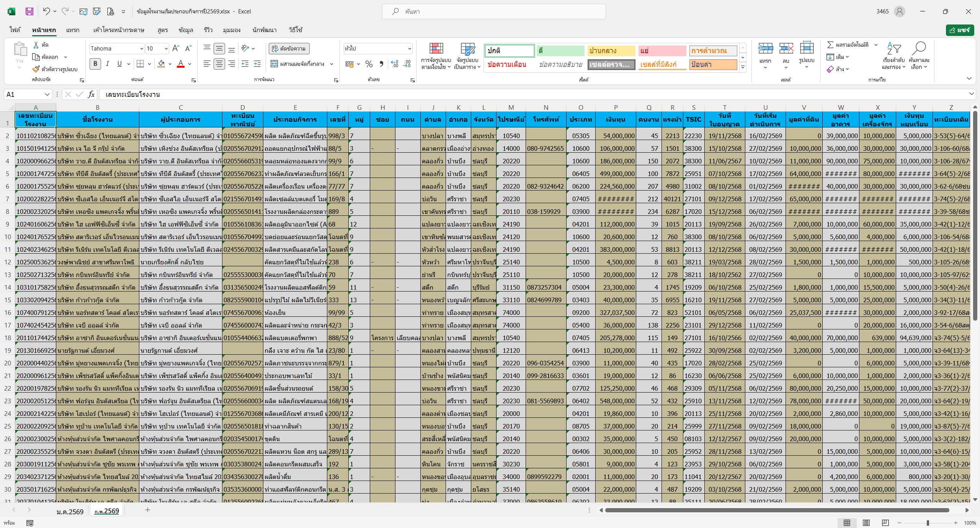Click the zoom slider handle
Viewport: 980px width, 528px height.
(x=928, y=523)
